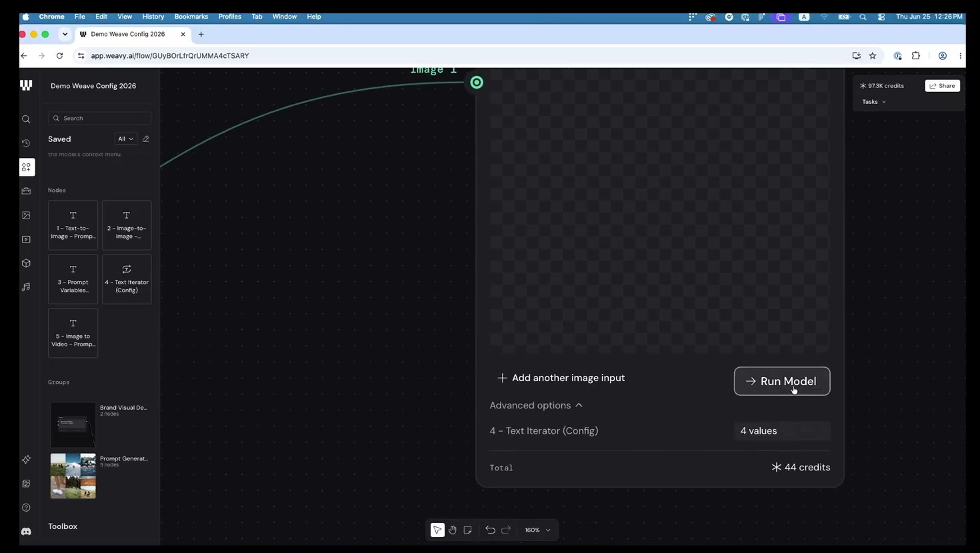
Task: Open the help question mark icon
Action: [26, 508]
